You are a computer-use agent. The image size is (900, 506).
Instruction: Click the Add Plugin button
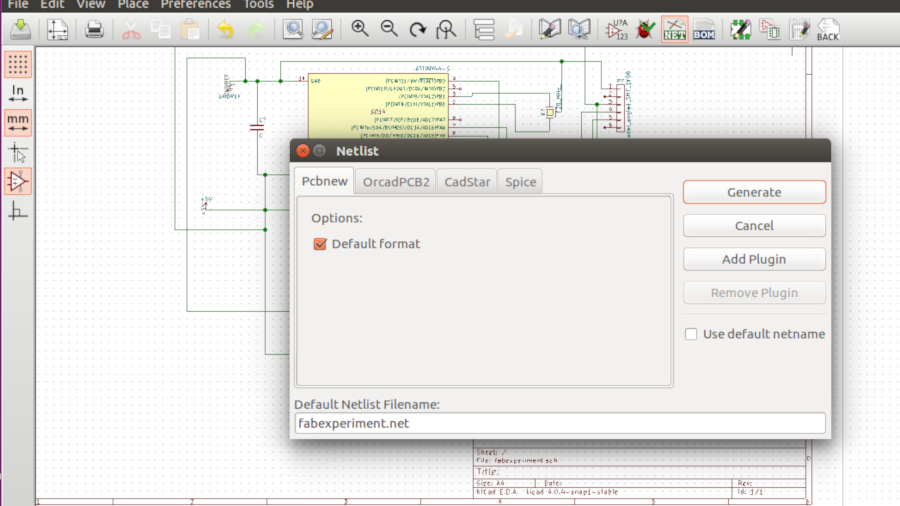754,259
